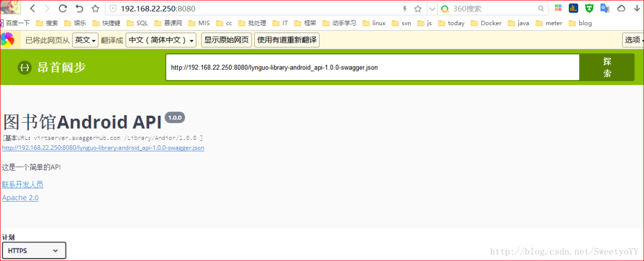
Task: Open the swagger.json link under the title
Action: [x=103, y=148]
